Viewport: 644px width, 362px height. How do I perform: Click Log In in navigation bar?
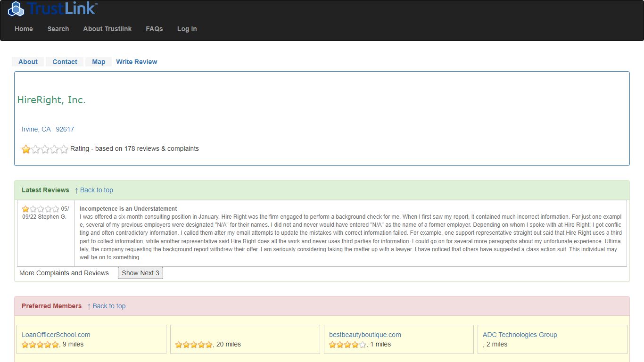pyautogui.click(x=187, y=29)
